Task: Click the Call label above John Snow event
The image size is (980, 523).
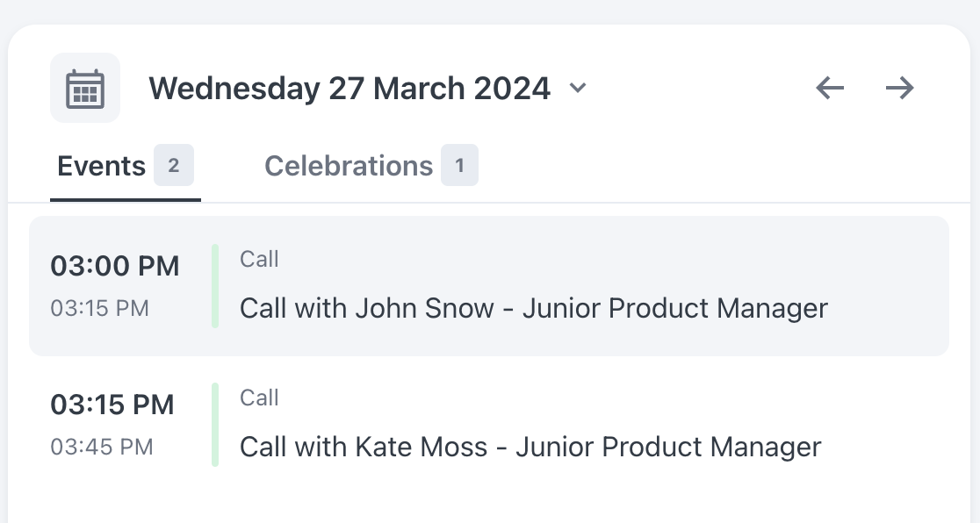Action: (x=259, y=260)
